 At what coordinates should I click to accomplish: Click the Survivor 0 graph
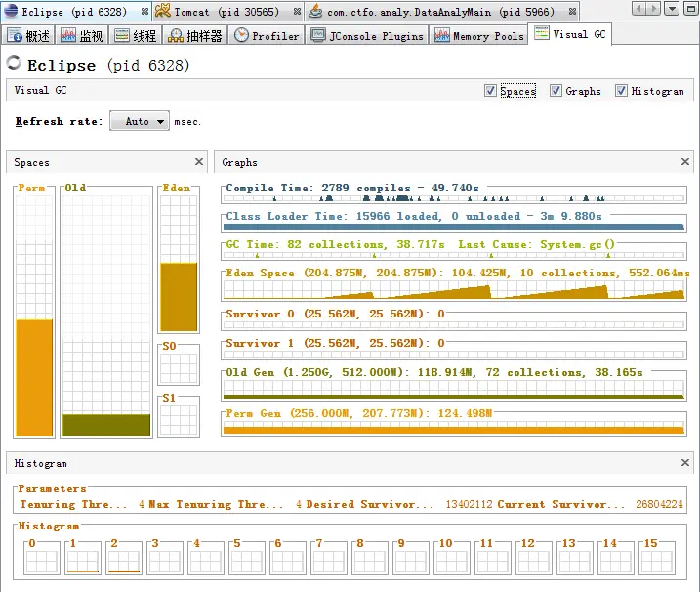[454, 324]
